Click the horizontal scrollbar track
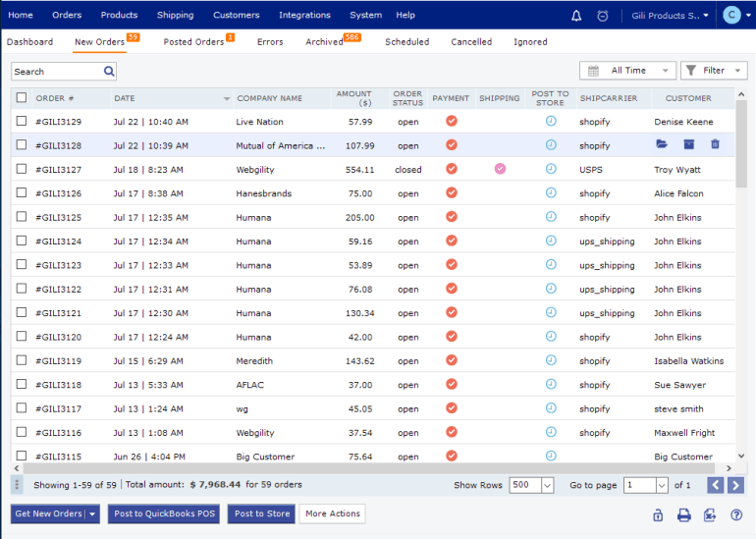756x539 pixels. tap(369, 468)
